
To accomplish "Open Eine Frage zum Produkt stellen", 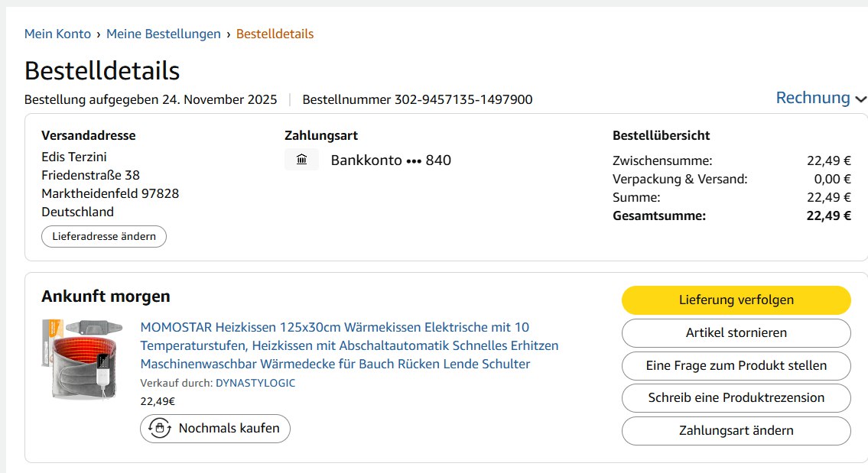I will [736, 365].
